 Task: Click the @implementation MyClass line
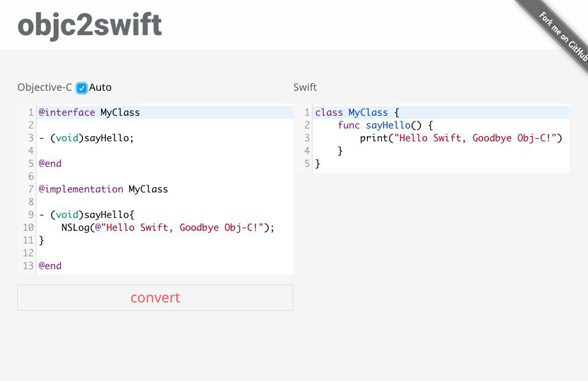pos(104,189)
